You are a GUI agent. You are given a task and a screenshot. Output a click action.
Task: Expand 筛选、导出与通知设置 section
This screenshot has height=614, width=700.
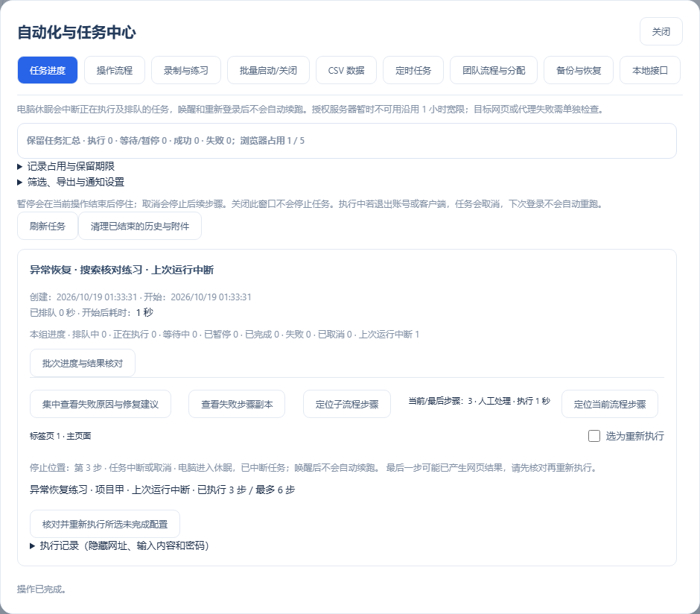point(71,183)
